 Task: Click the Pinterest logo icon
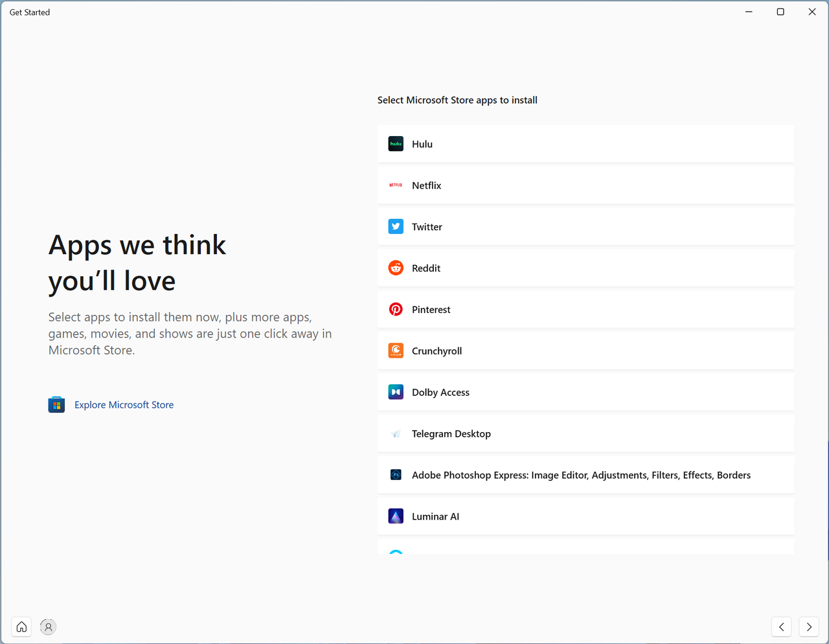click(396, 310)
